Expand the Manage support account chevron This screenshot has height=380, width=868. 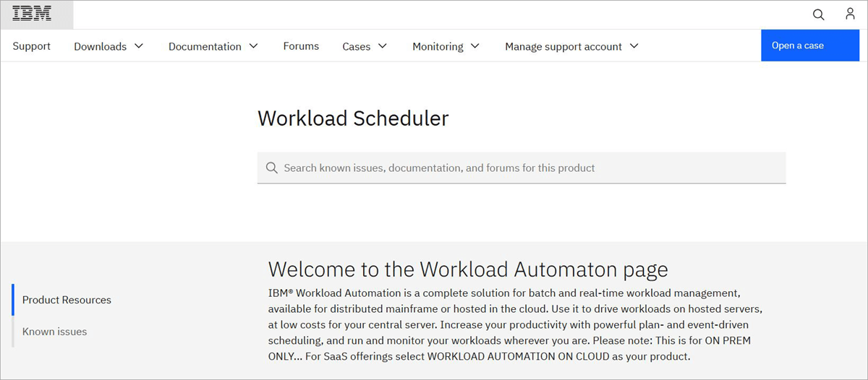634,46
